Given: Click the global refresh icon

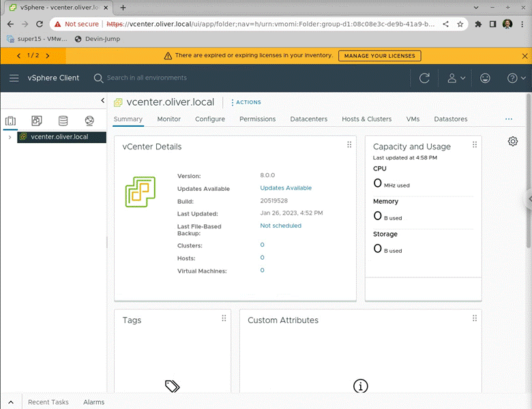Looking at the screenshot, I should (424, 78).
